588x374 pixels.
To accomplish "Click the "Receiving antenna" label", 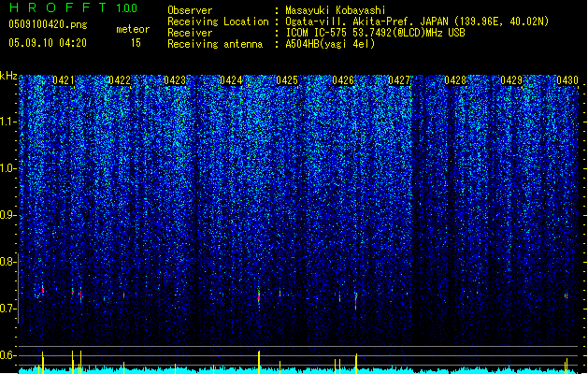I will pyautogui.click(x=215, y=44).
